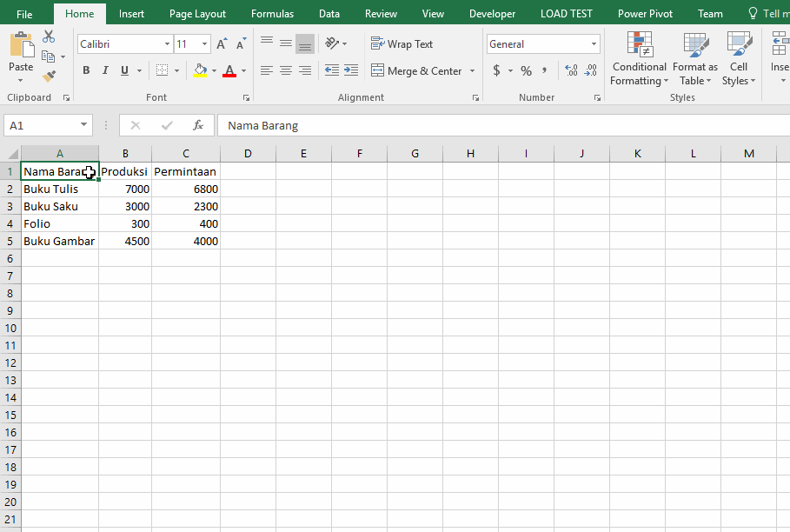Switch to the Data tab

click(329, 14)
